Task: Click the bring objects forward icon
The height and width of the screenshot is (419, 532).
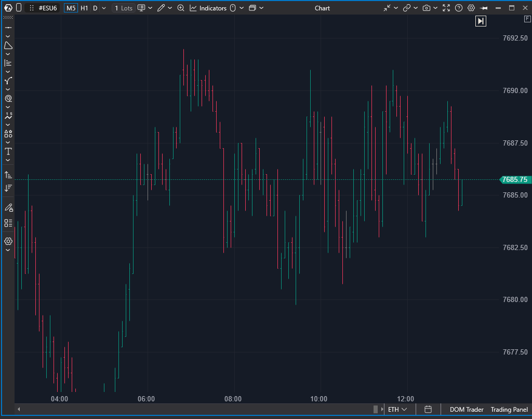Action: [x=8, y=175]
